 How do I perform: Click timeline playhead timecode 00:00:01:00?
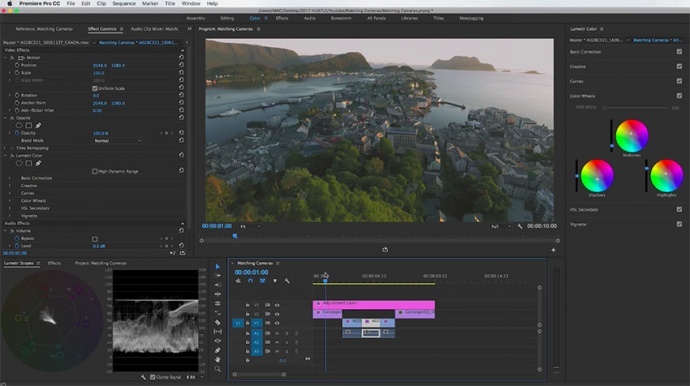251,272
